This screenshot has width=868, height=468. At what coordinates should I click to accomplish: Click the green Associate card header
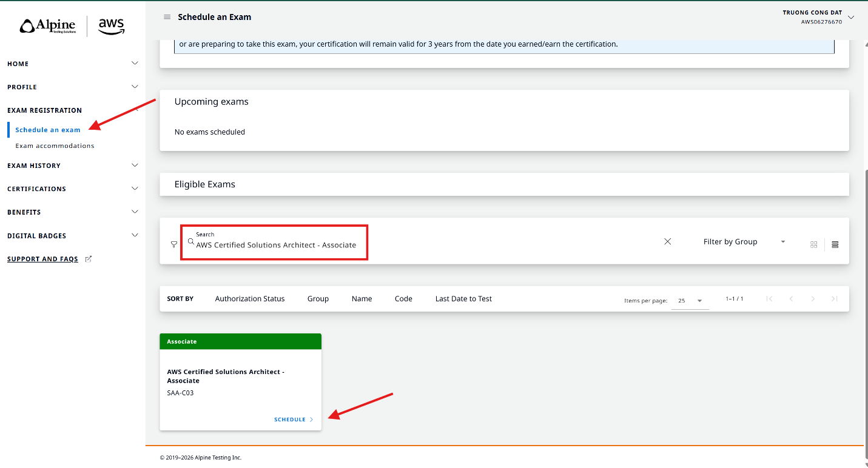[x=240, y=341]
